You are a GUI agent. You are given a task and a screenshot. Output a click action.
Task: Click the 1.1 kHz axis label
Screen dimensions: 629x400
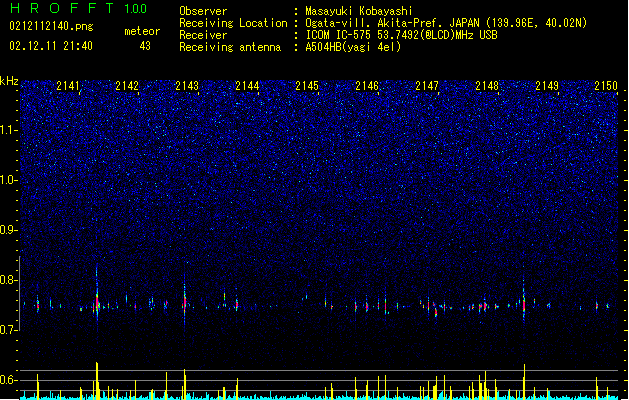[x=8, y=130]
